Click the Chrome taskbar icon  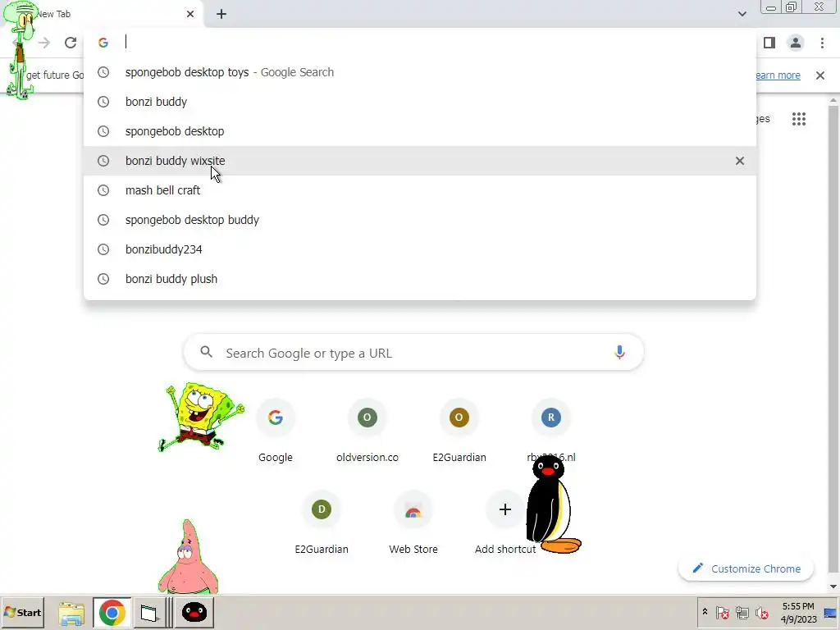point(112,613)
